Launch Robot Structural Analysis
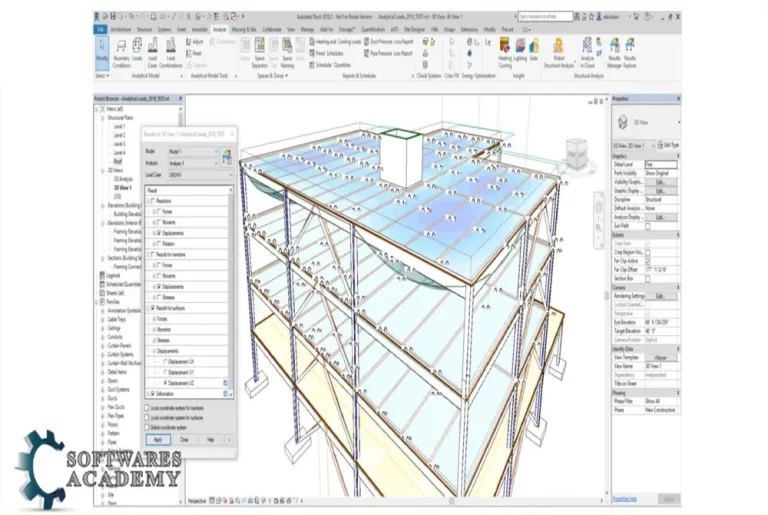Image resolution: width=768 pixels, height=515 pixels. [x=558, y=53]
